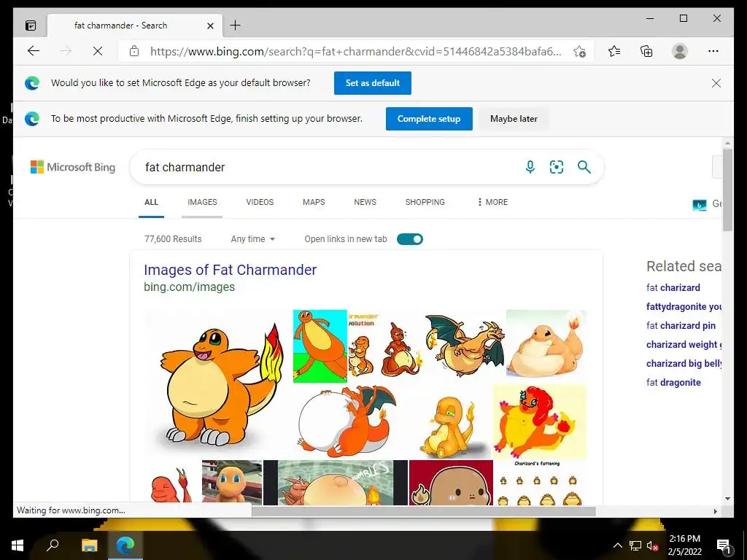The width and height of the screenshot is (747, 560).
Task: Choose Maybe later button
Action: tap(514, 119)
